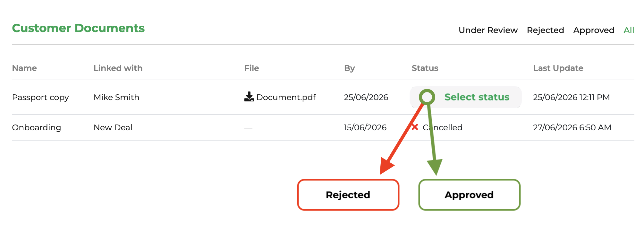Switch to the Under Review filter
Screen dimensions: 644x242
488,30
